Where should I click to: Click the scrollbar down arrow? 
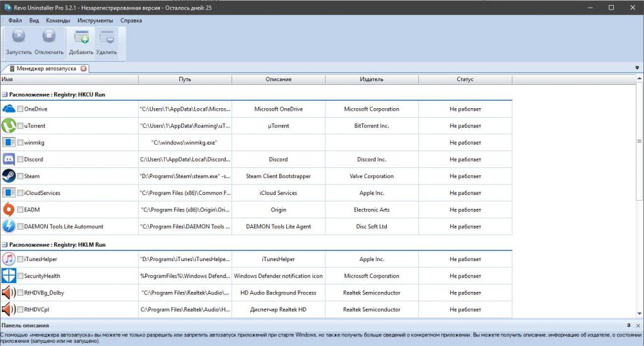point(640,314)
